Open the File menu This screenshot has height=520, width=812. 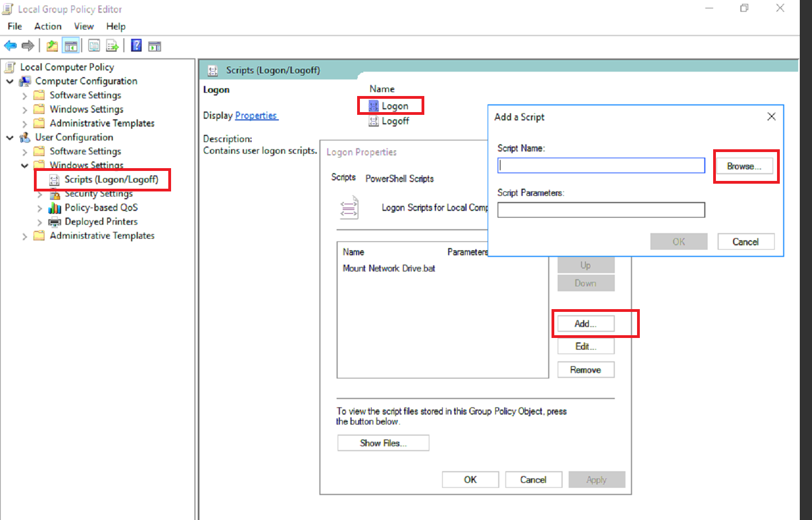[x=15, y=26]
